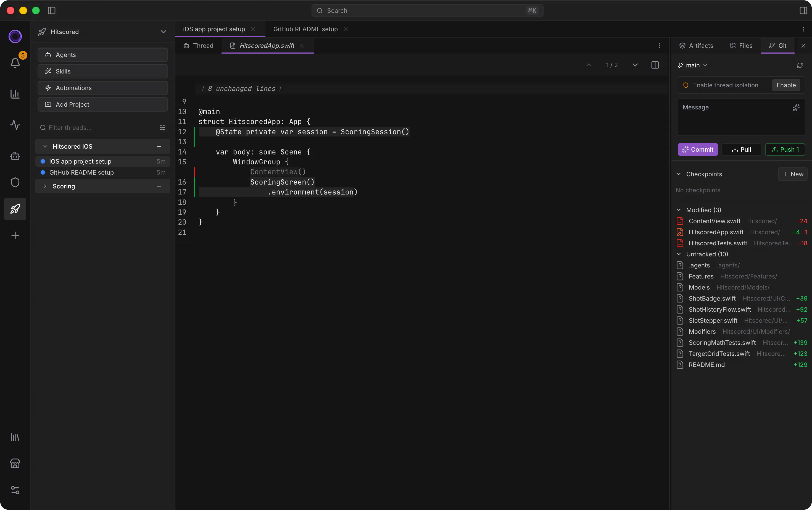Focus the Filter threads input

click(x=98, y=128)
